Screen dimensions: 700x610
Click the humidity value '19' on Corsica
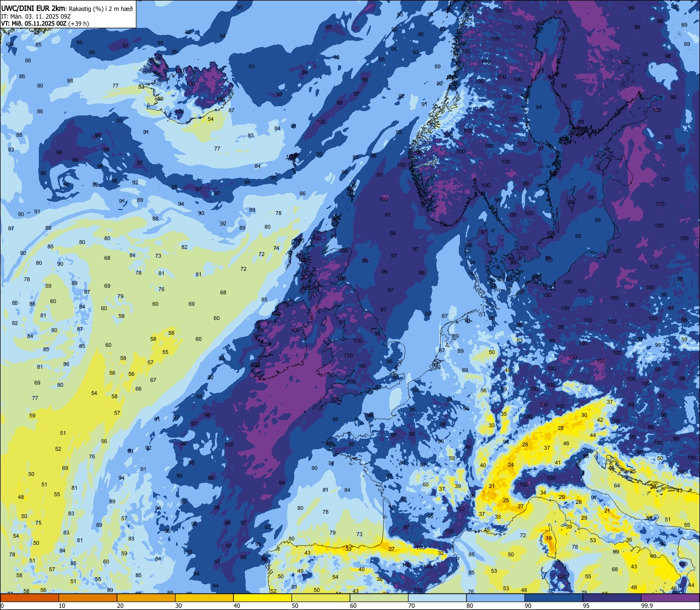pos(549,538)
